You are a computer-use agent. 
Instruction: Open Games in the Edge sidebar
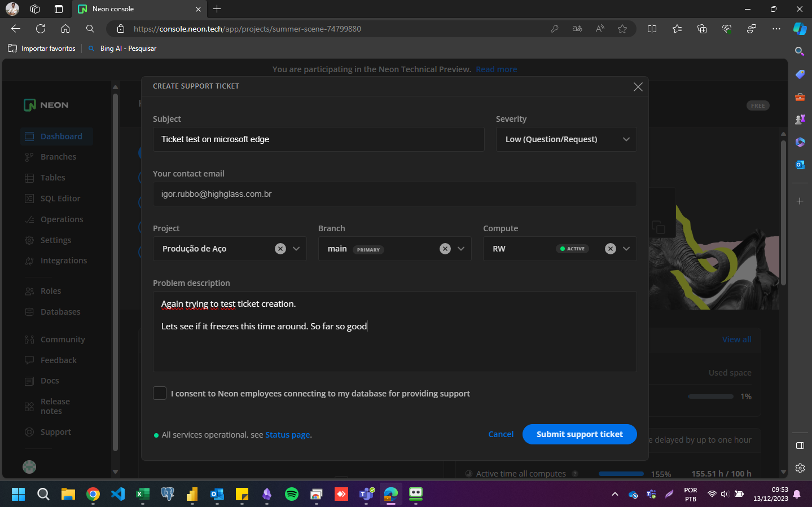click(x=800, y=120)
